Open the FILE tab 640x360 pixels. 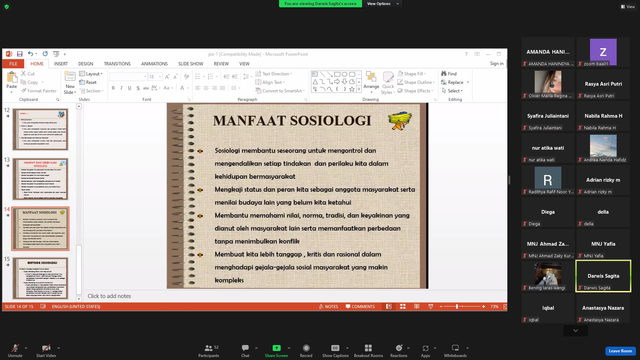13,64
